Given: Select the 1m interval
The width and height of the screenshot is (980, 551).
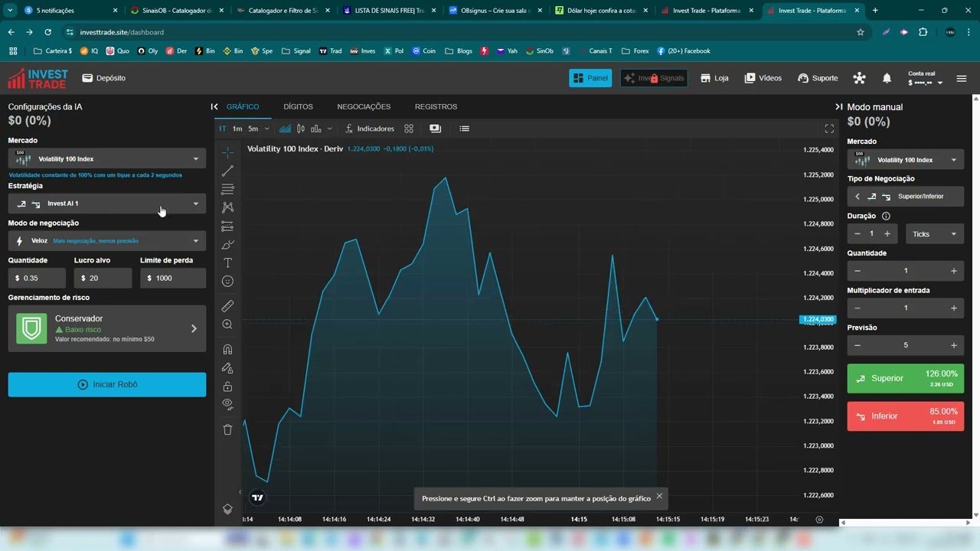Looking at the screenshot, I should click(x=237, y=129).
